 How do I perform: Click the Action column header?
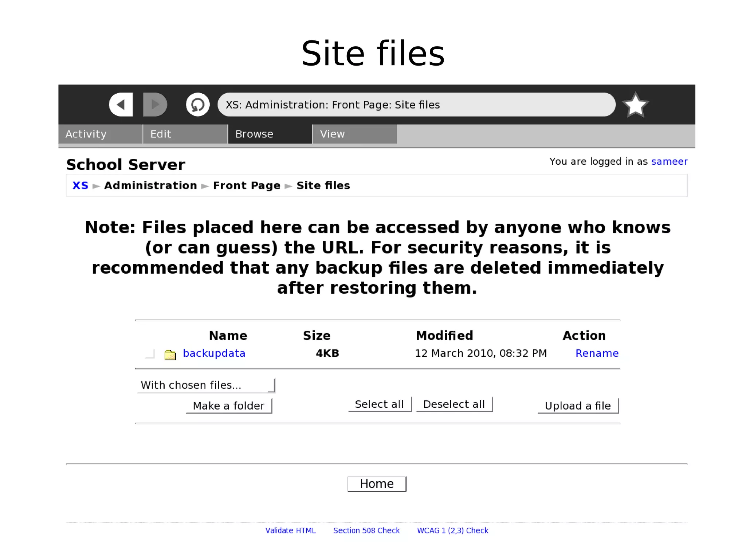584,336
